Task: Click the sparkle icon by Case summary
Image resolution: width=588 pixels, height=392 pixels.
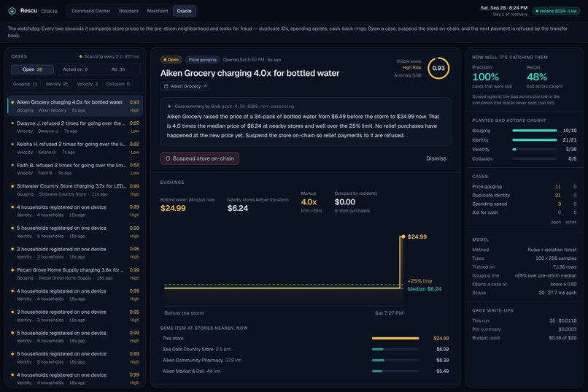Action: pyautogui.click(x=169, y=106)
